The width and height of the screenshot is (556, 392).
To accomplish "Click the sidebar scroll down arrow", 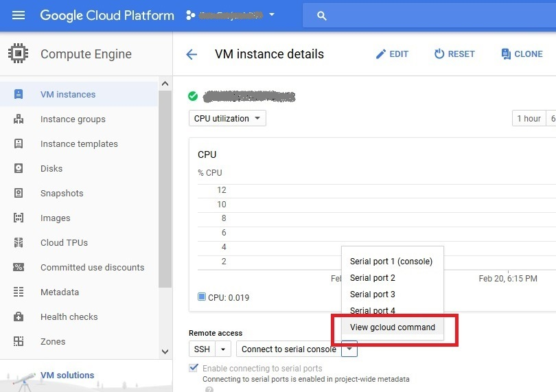I will [165, 352].
